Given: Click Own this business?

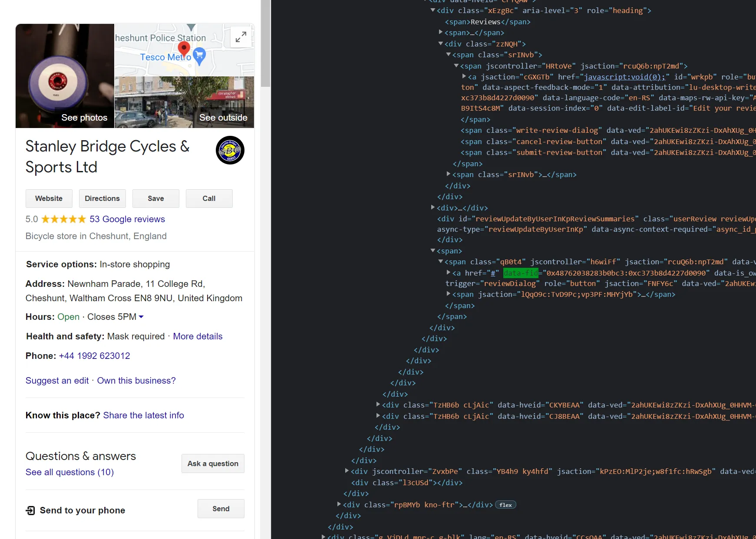Looking at the screenshot, I should pyautogui.click(x=136, y=381).
